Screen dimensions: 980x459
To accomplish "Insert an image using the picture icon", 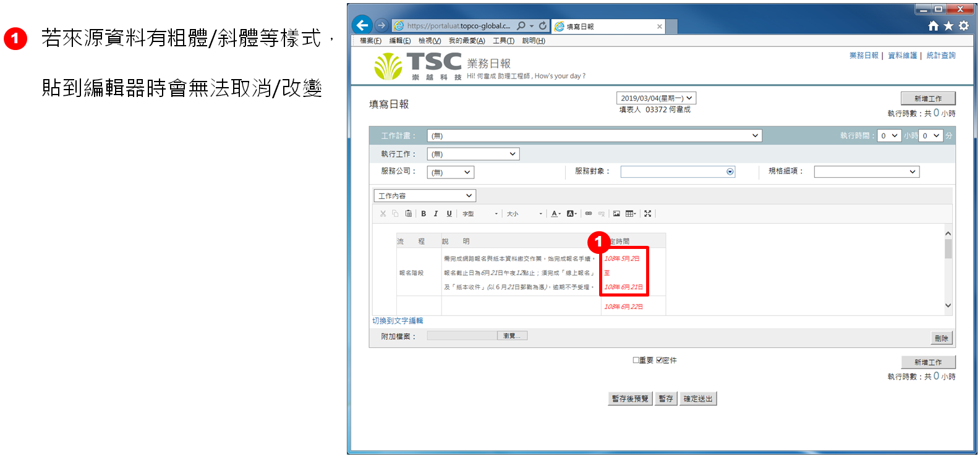I will (x=616, y=214).
